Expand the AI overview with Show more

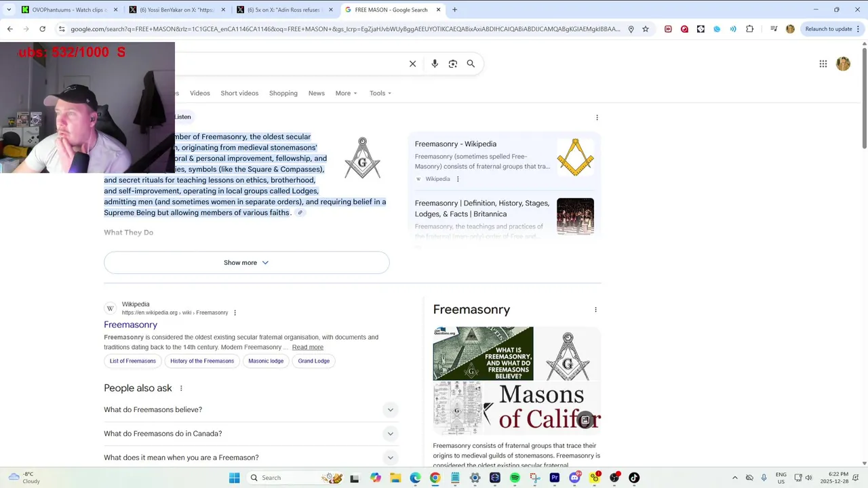pos(247,262)
